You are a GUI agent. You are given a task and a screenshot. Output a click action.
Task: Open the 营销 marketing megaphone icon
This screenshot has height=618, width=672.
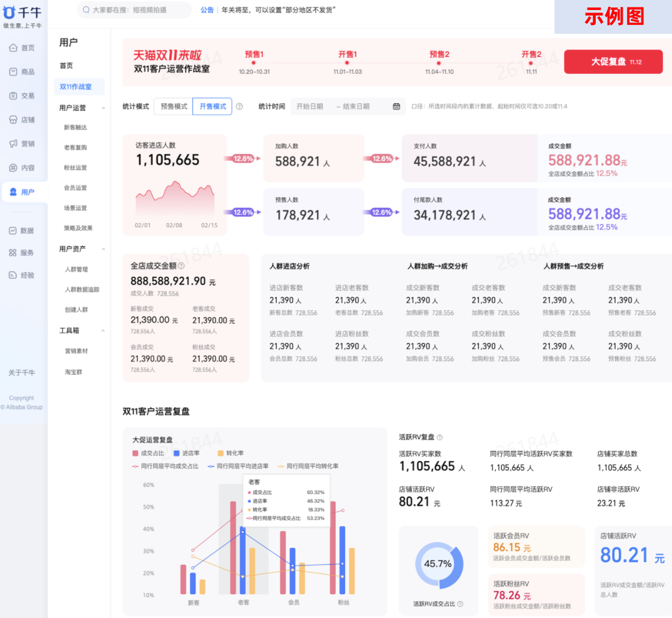pyautogui.click(x=13, y=144)
